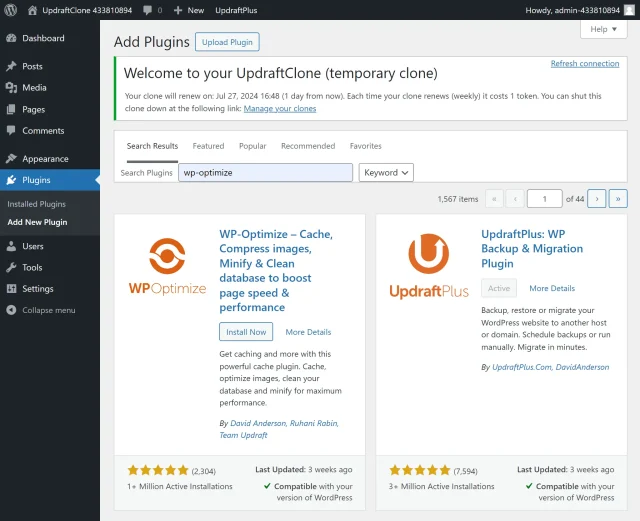Screen dimensions: 640x521
Task: Click the plugin search input field
Action: (x=265, y=173)
